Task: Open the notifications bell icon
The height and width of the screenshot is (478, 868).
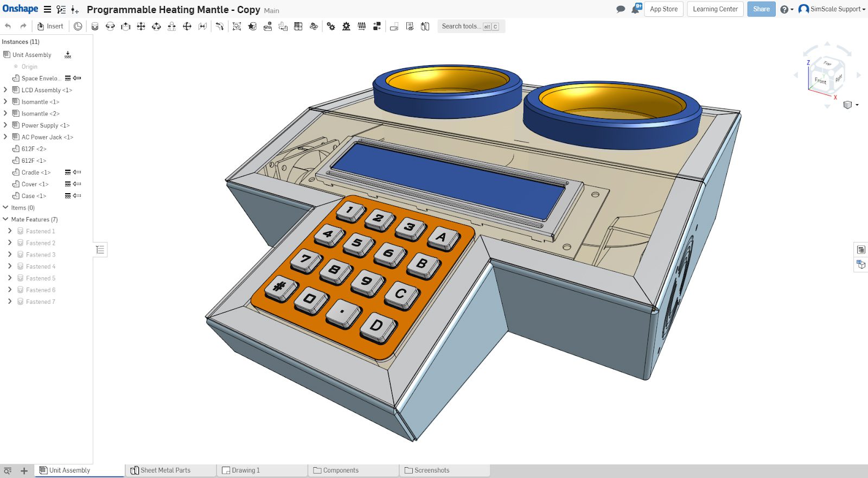Action: (x=636, y=9)
